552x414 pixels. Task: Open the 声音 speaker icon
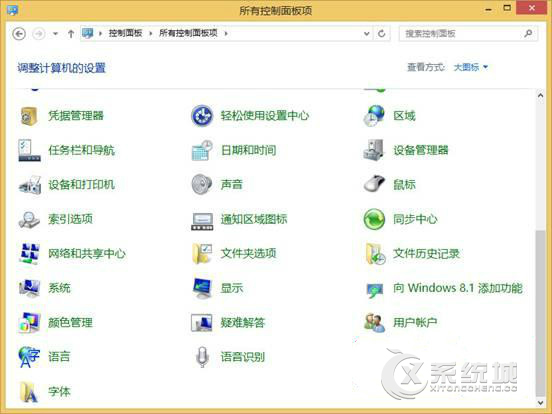click(x=202, y=184)
